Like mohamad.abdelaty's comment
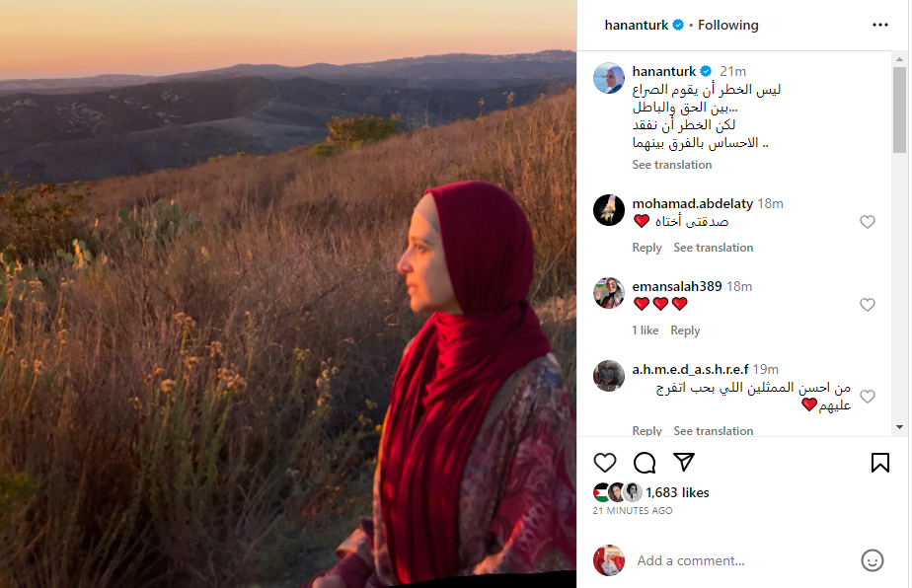 pos(868,222)
